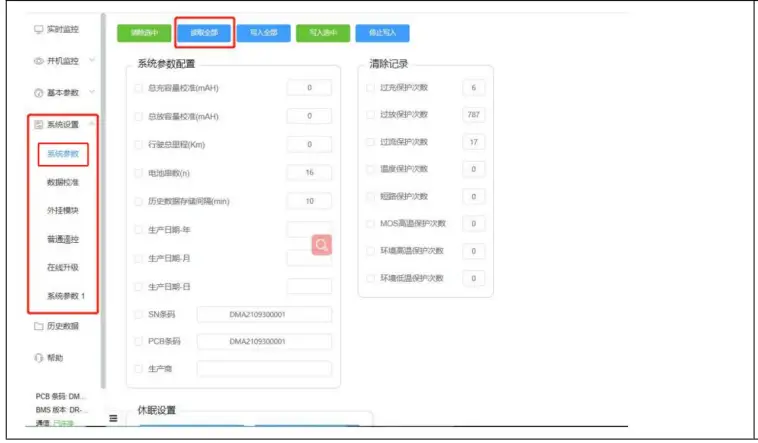Open the 系统参数 1 submenu item
This screenshot has width=758, height=443.
click(x=66, y=295)
